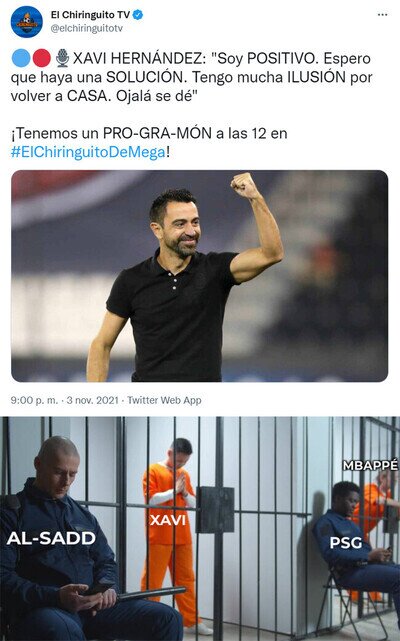Click the blue verified badge beside account name
The width and height of the screenshot is (400, 641).
point(138,15)
